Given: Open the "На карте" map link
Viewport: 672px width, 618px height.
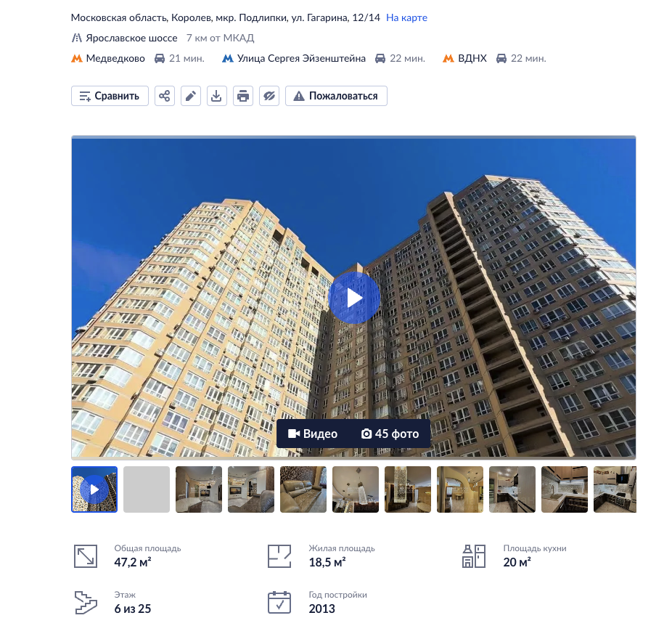Looking at the screenshot, I should pos(406,17).
